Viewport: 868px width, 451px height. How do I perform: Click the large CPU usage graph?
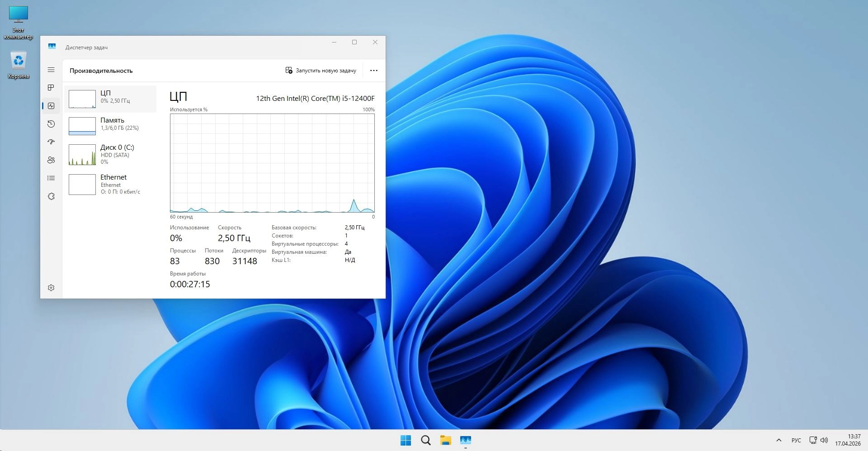click(272, 163)
